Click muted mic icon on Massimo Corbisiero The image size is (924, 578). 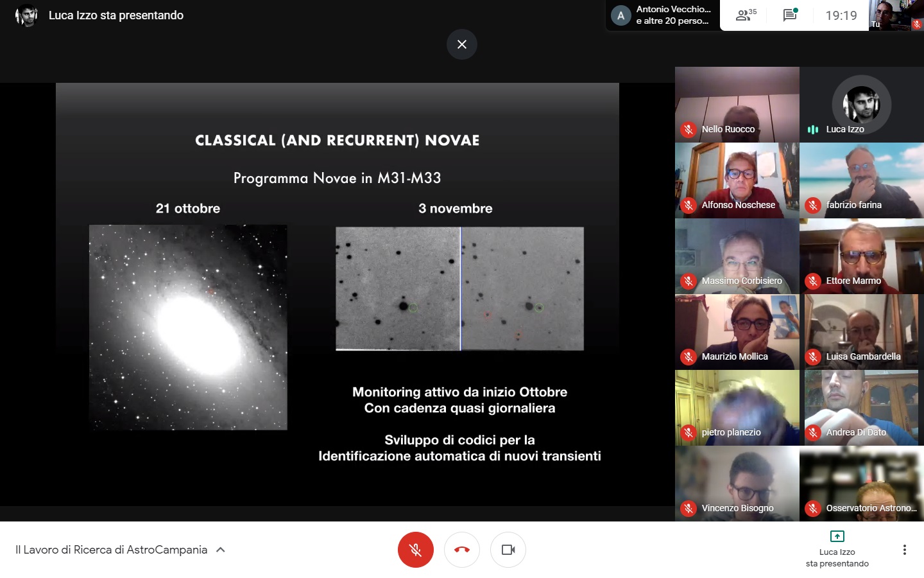[x=689, y=281]
